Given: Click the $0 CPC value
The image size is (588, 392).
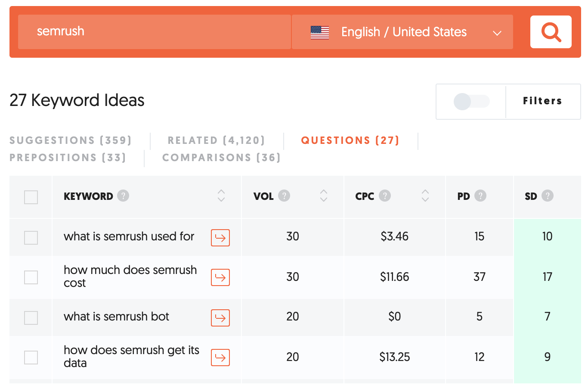Looking at the screenshot, I should tap(395, 317).
